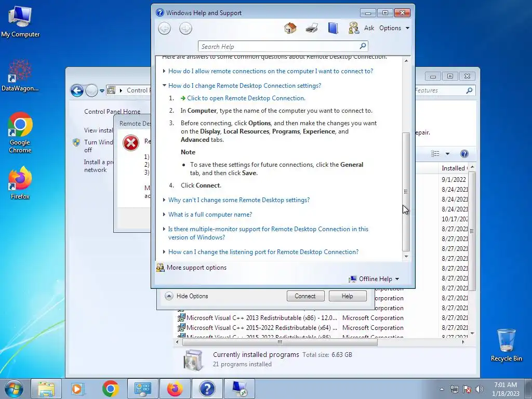The width and height of the screenshot is (532, 399).
Task: Click the Control Panel forward arrow
Action: [x=91, y=90]
